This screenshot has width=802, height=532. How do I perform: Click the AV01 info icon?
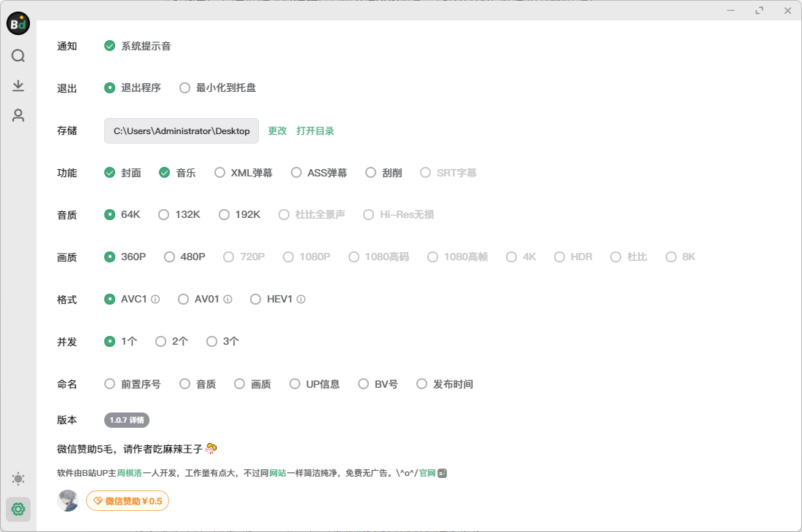coord(227,299)
